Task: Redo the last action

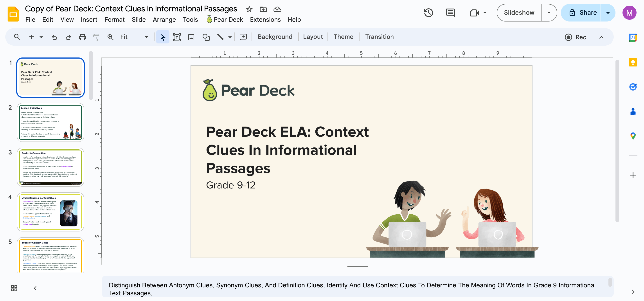Action: 68,37
